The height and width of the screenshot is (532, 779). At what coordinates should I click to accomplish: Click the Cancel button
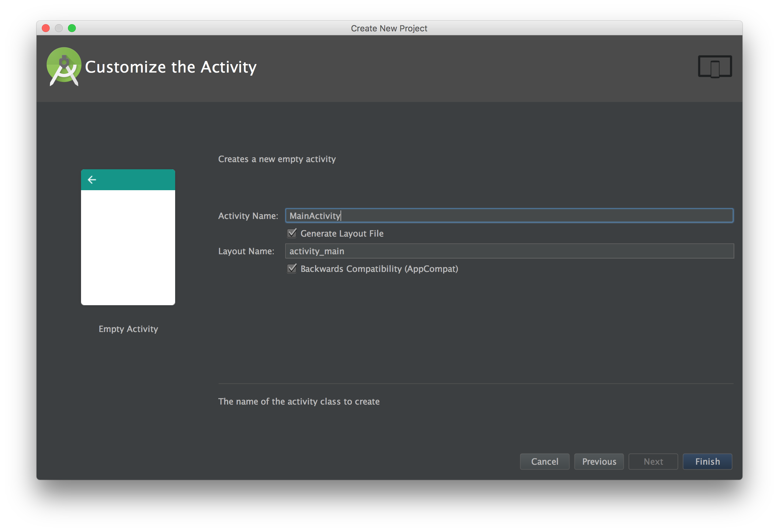coord(543,461)
